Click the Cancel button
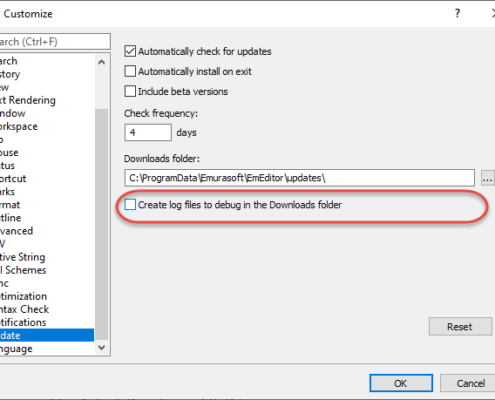The width and height of the screenshot is (495, 400). pyautogui.click(x=468, y=383)
